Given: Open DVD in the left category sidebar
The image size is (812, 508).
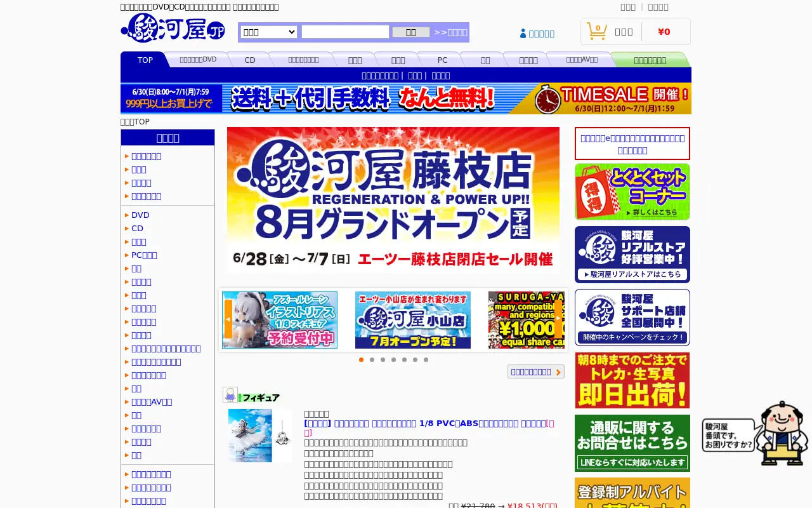Looking at the screenshot, I should coord(140,215).
